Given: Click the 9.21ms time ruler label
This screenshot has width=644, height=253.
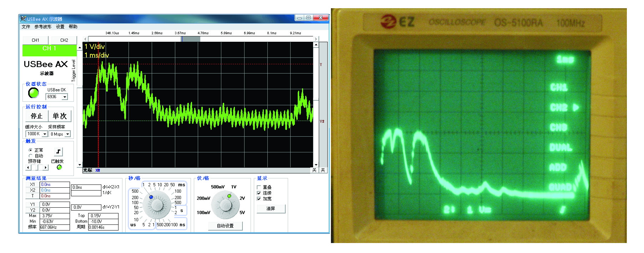Looking at the screenshot, I should point(295,33).
